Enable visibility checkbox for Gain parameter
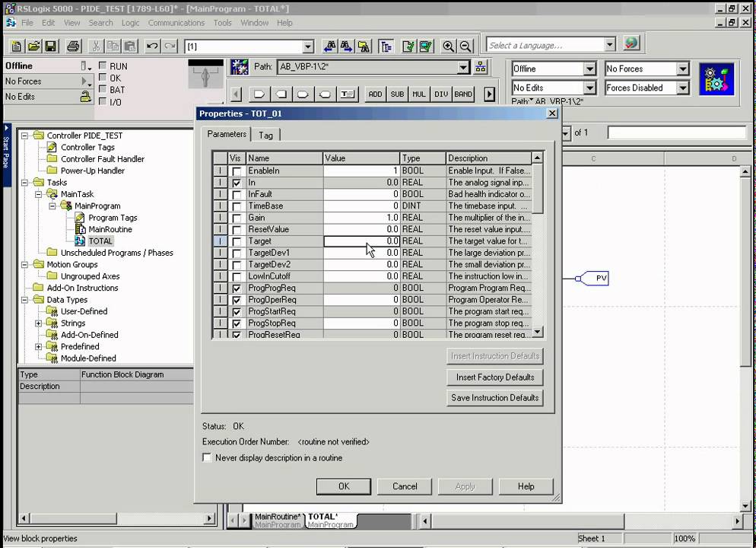The width and height of the screenshot is (756, 548). [237, 218]
